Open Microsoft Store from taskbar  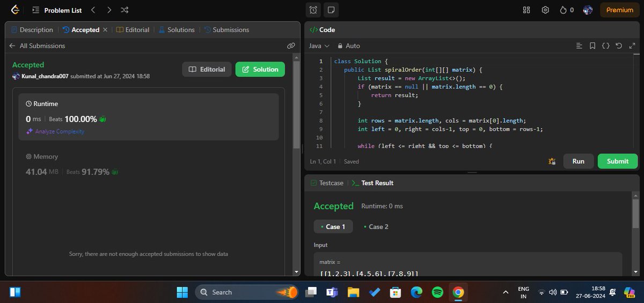click(x=396, y=292)
